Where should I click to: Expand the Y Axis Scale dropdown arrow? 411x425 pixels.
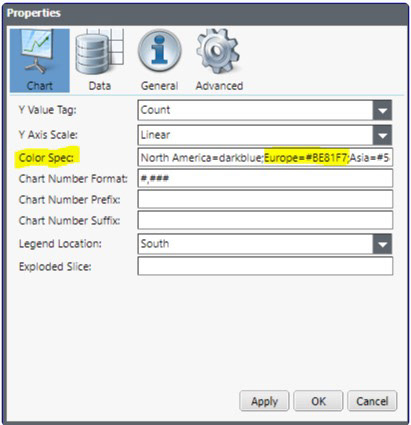pos(382,135)
